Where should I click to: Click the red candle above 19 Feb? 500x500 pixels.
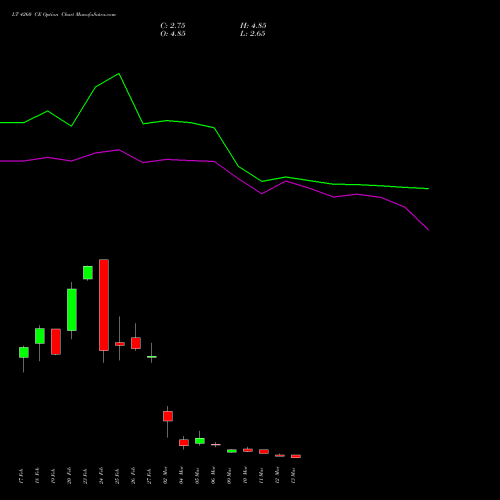[56, 342]
